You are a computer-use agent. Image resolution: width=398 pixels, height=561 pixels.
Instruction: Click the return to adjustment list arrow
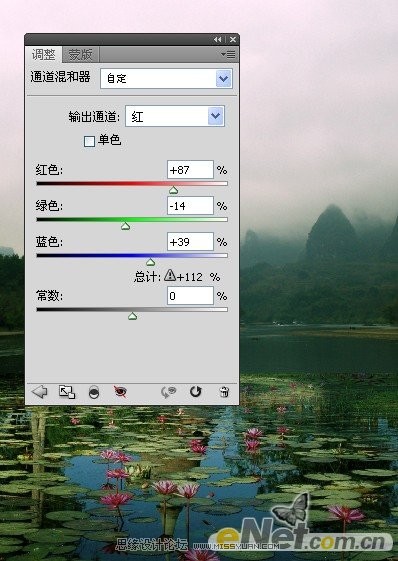point(40,392)
